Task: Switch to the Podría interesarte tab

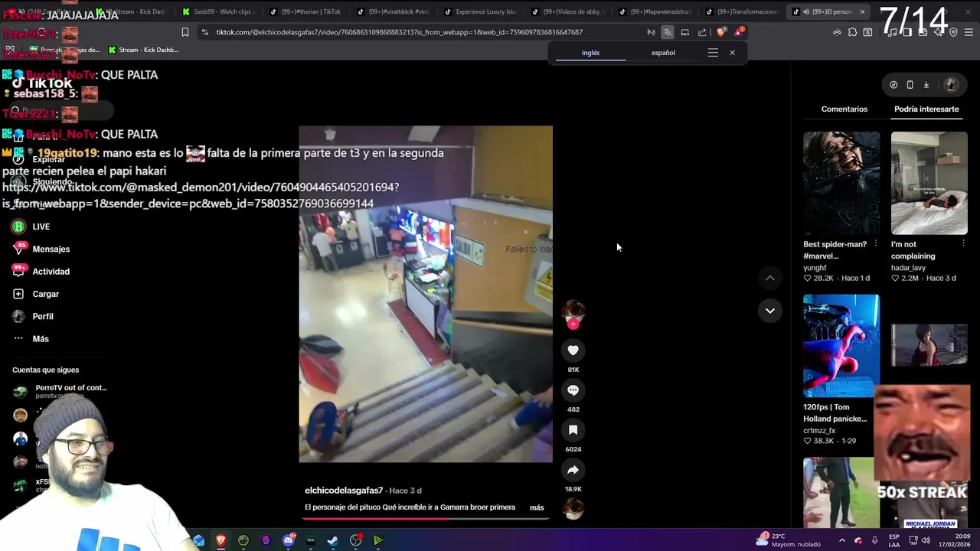Action: click(926, 109)
